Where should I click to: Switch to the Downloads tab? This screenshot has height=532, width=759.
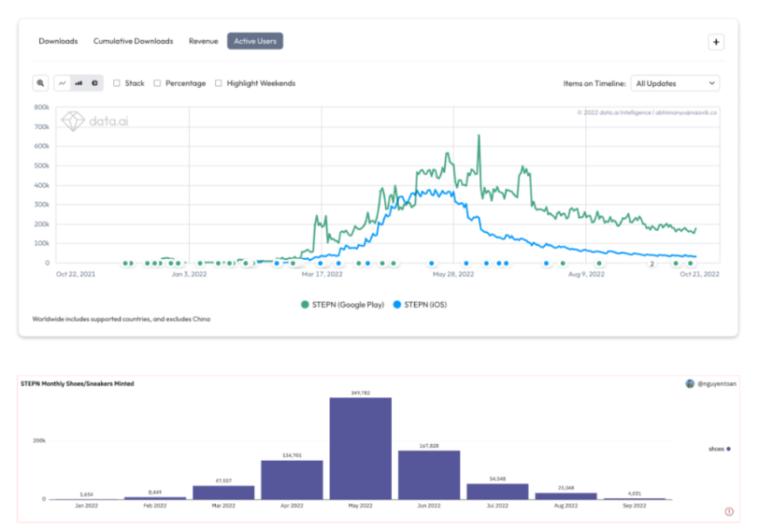tap(58, 41)
